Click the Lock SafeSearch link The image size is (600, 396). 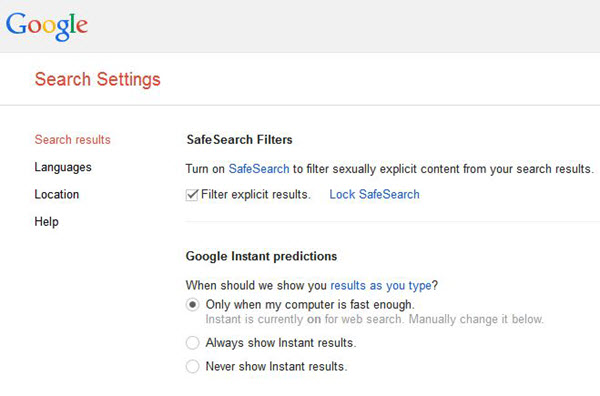374,194
